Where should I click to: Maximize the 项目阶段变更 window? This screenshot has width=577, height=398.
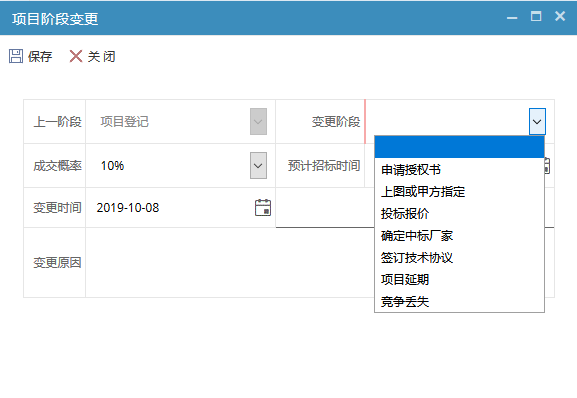point(536,16)
